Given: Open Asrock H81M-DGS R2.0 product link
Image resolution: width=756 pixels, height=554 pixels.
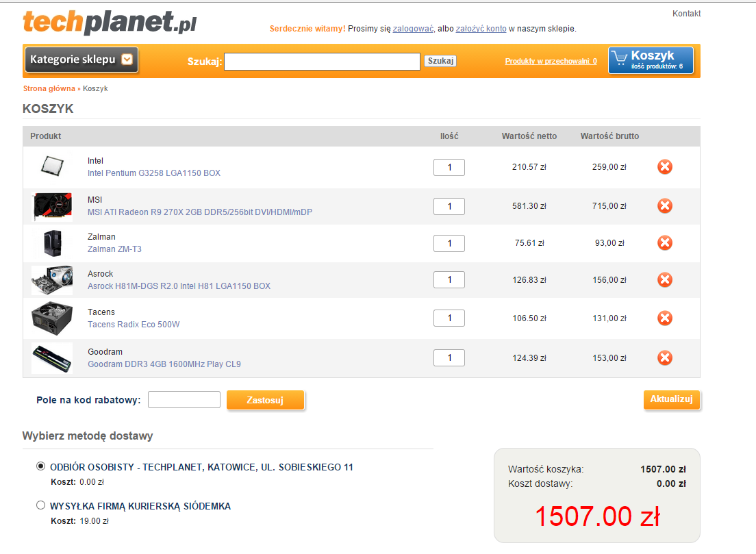Looking at the screenshot, I should (x=179, y=286).
